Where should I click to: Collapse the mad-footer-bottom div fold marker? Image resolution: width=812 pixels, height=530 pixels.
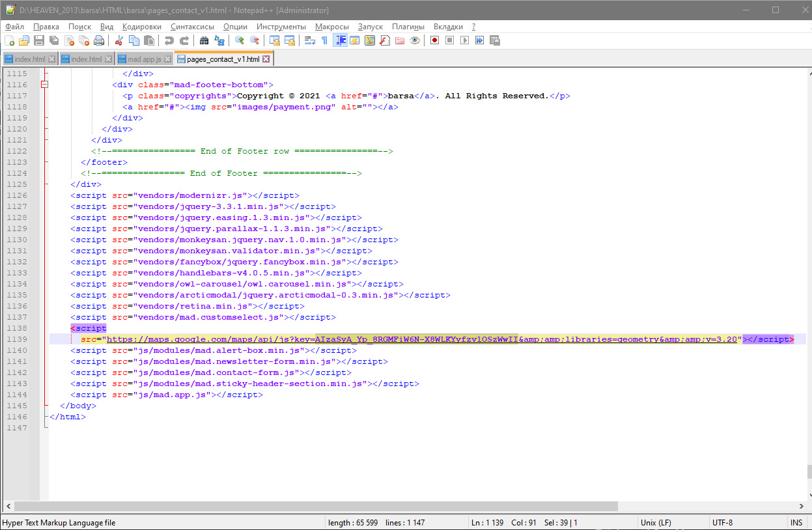(x=45, y=85)
